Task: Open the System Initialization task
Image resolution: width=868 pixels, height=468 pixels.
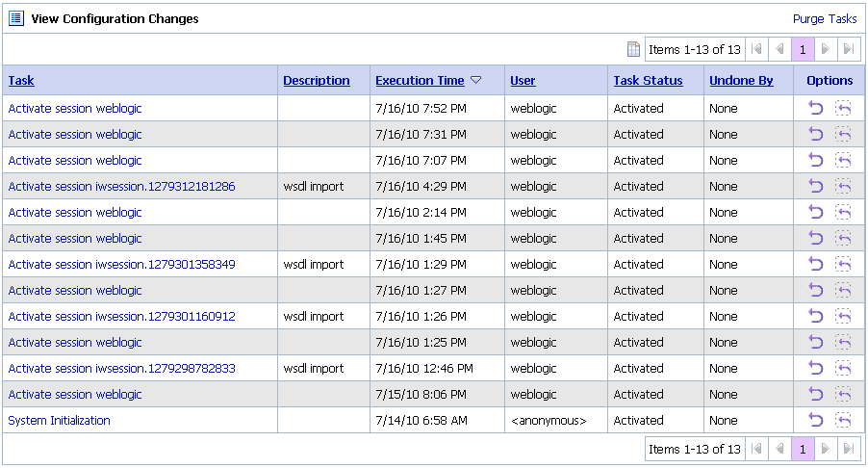Action: [60, 421]
